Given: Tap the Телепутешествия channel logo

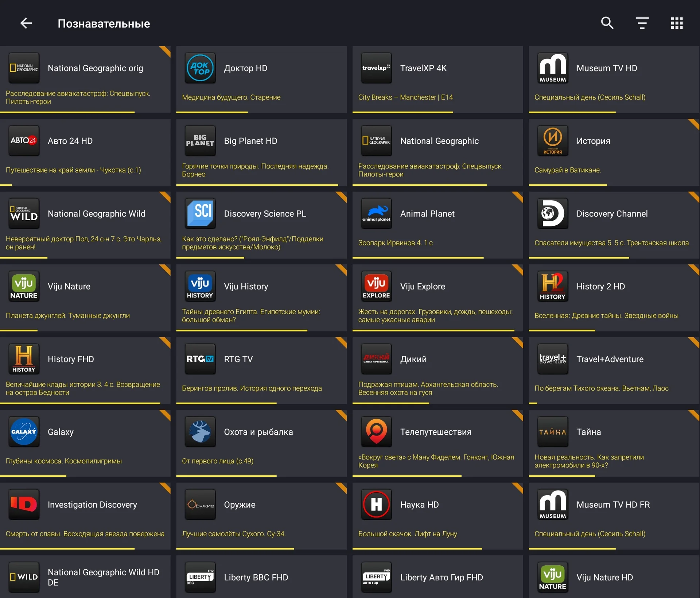Looking at the screenshot, I should (376, 432).
